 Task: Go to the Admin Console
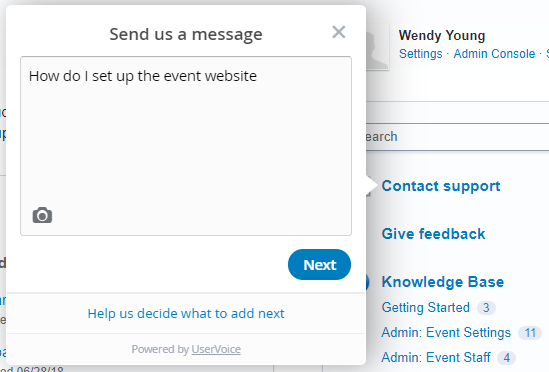click(494, 54)
